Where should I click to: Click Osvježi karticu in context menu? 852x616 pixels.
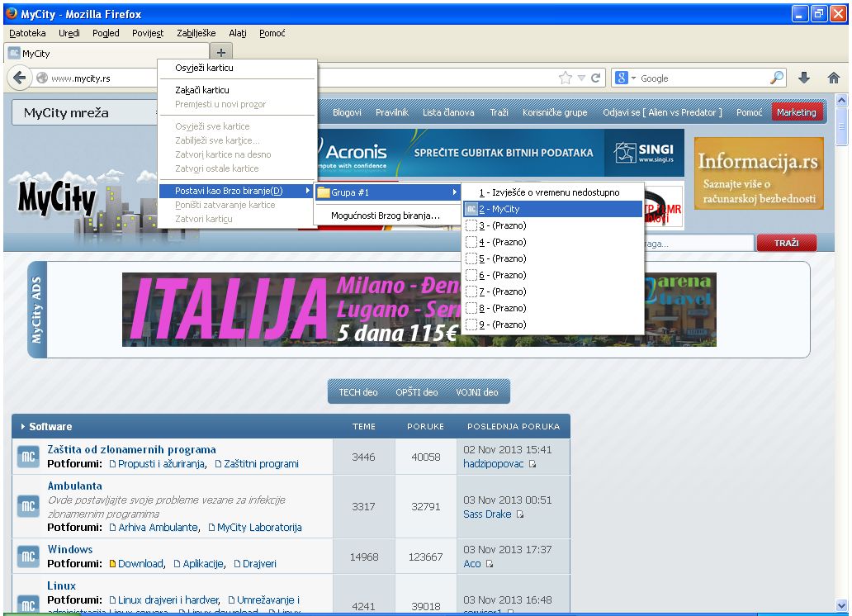coord(236,68)
